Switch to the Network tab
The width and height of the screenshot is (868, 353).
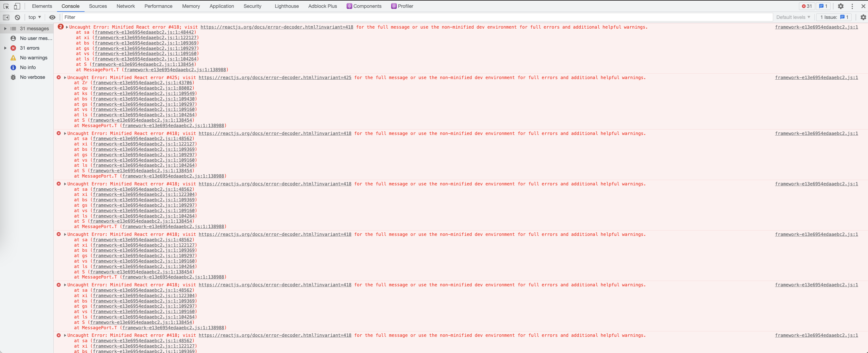pyautogui.click(x=125, y=6)
